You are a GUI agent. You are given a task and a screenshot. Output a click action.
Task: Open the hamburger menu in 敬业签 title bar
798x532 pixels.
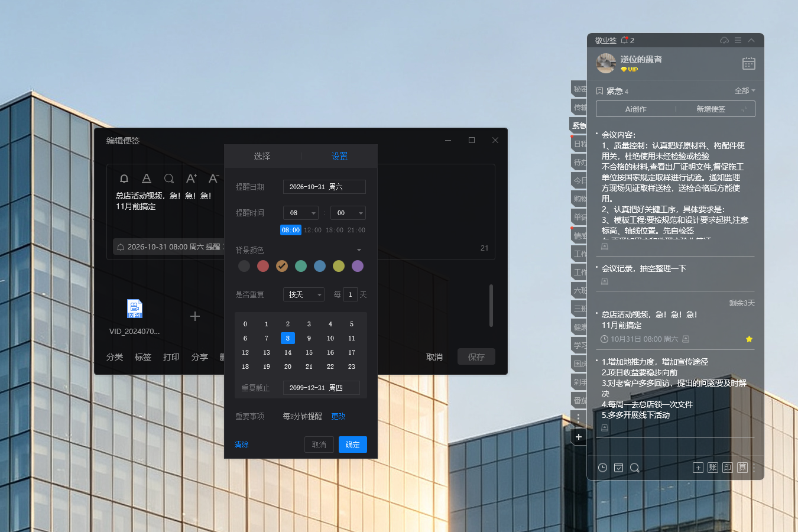[738, 40]
